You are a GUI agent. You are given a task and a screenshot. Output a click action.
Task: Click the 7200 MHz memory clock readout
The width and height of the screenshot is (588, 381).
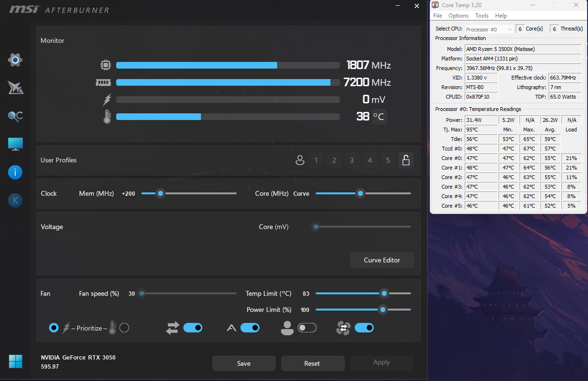pyautogui.click(x=367, y=82)
